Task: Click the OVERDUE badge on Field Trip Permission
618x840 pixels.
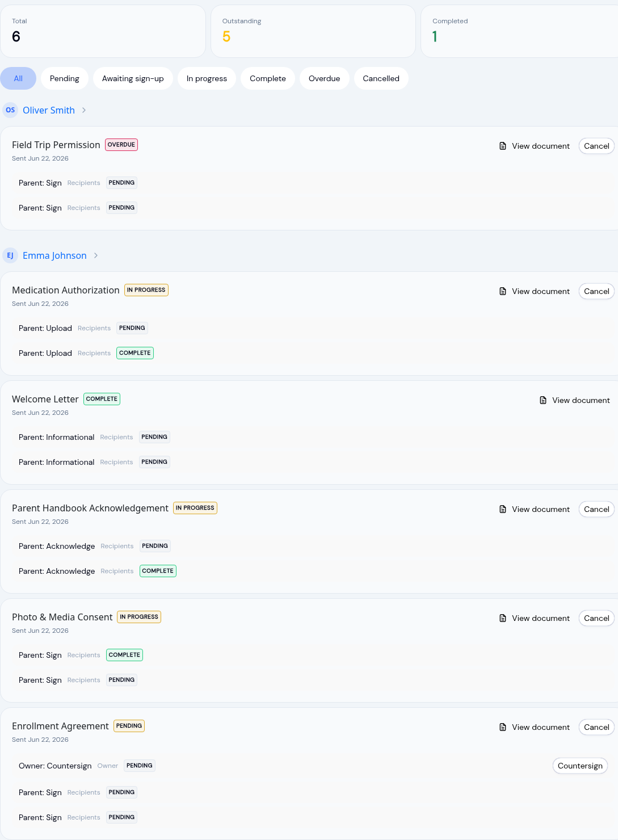Action: coord(121,145)
